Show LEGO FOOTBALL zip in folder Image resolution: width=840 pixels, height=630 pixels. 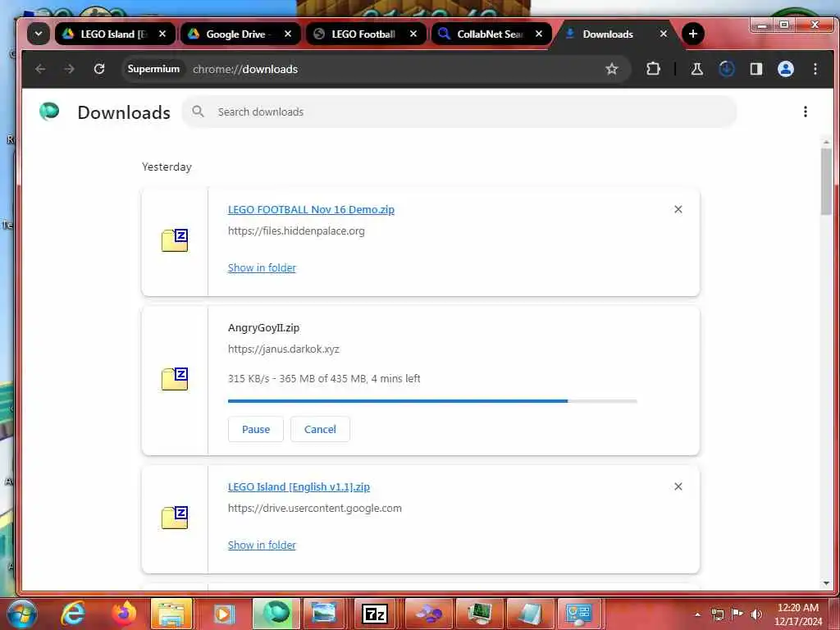tap(262, 268)
